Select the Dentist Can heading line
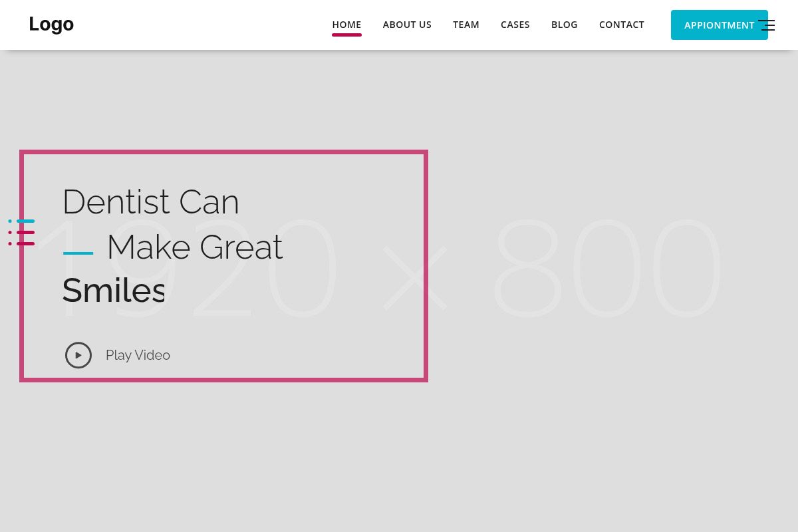 (150, 201)
